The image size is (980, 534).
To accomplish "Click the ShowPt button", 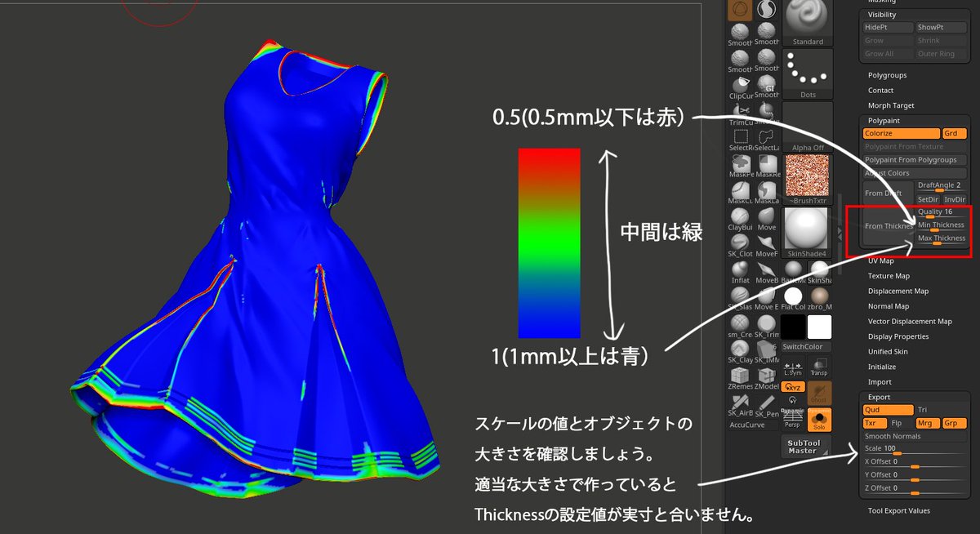I will click(941, 28).
